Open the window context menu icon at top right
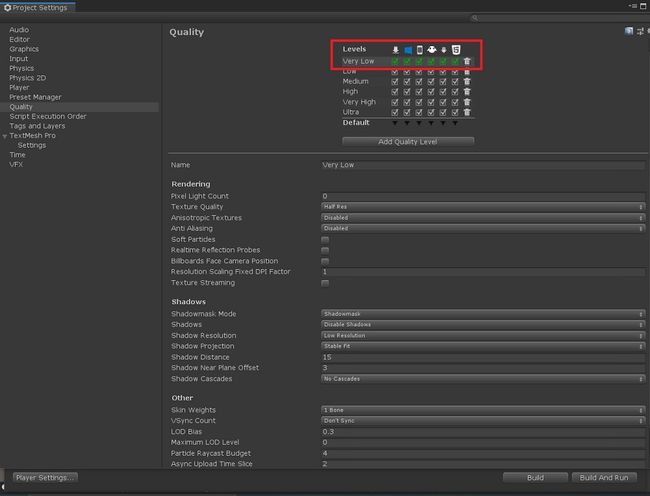The width and height of the screenshot is (650, 496). pos(633,6)
